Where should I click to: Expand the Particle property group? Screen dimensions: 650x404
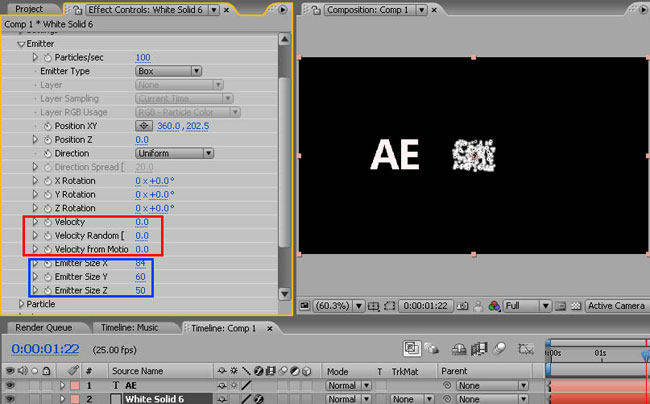(x=22, y=303)
